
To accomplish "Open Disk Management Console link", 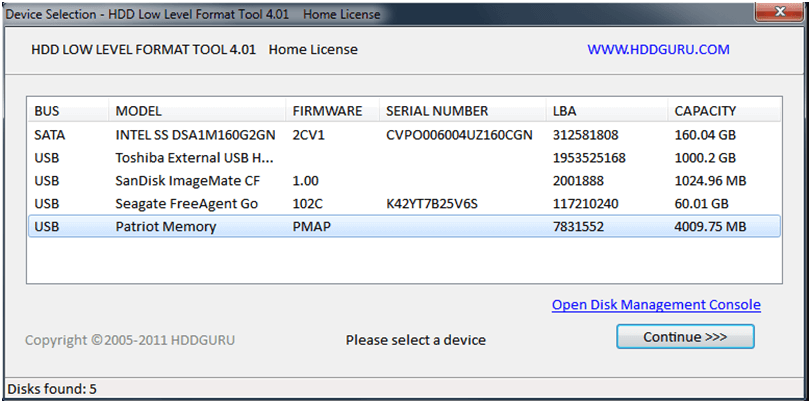I will pyautogui.click(x=656, y=305).
